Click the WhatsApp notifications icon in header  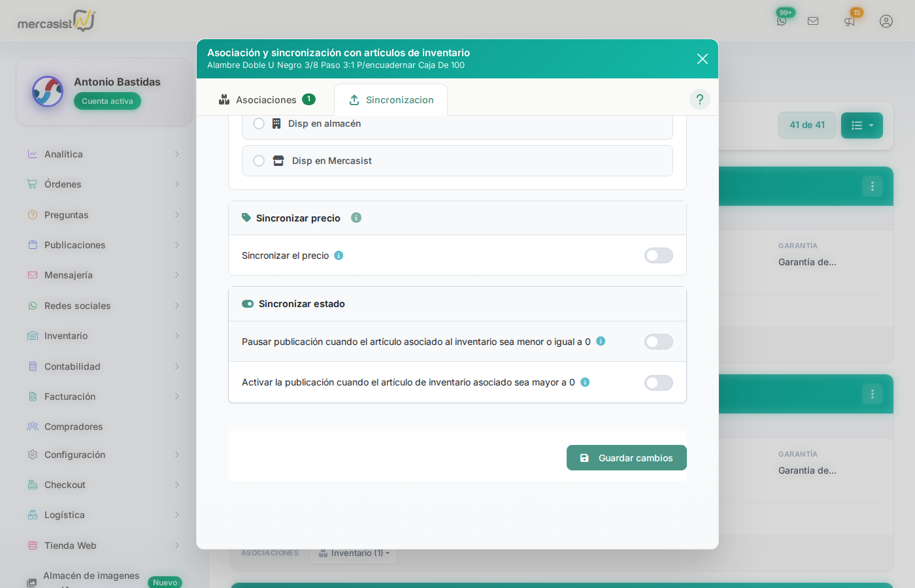pos(782,21)
